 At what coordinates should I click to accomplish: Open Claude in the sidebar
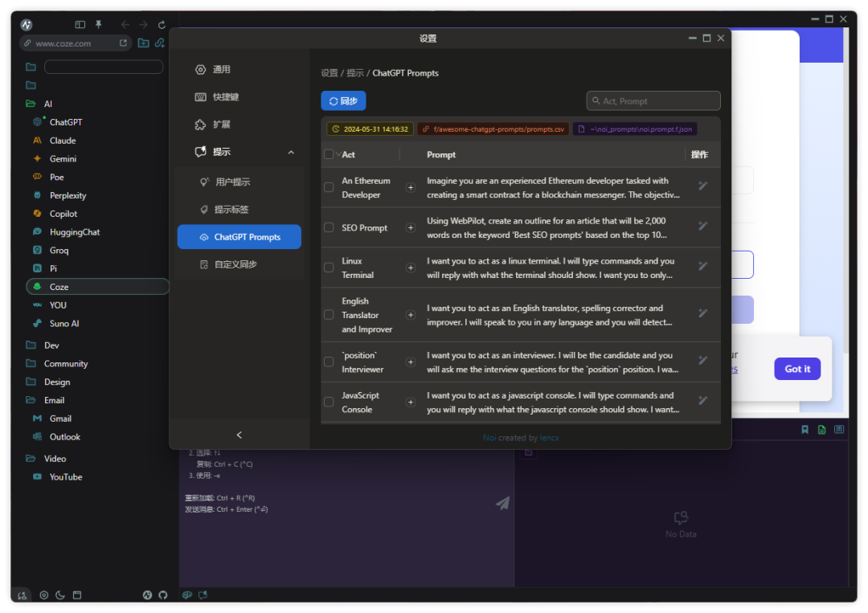tap(63, 141)
